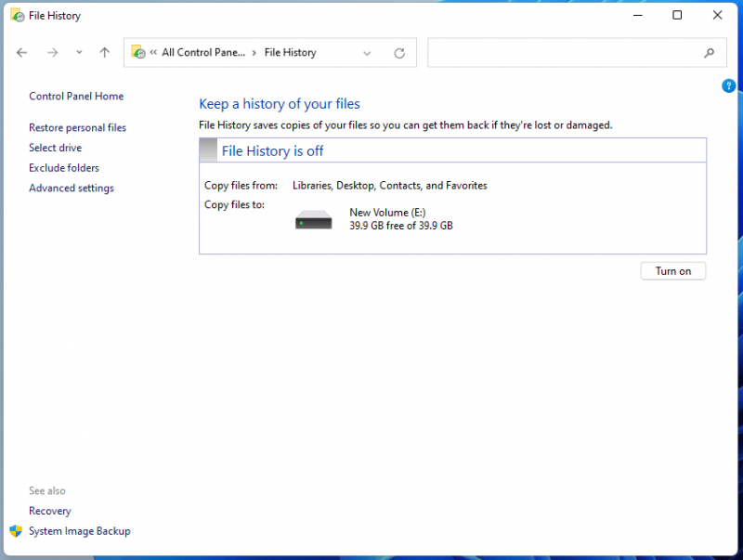Open Exclude folders

coord(64,168)
